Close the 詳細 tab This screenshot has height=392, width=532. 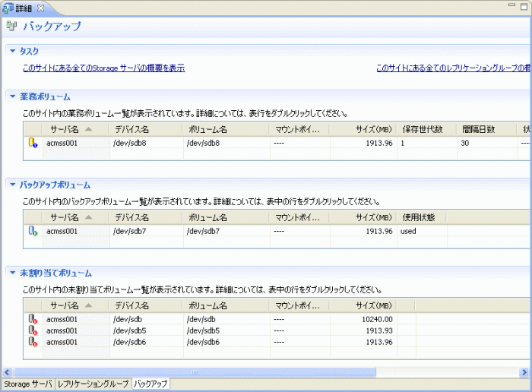pos(41,8)
